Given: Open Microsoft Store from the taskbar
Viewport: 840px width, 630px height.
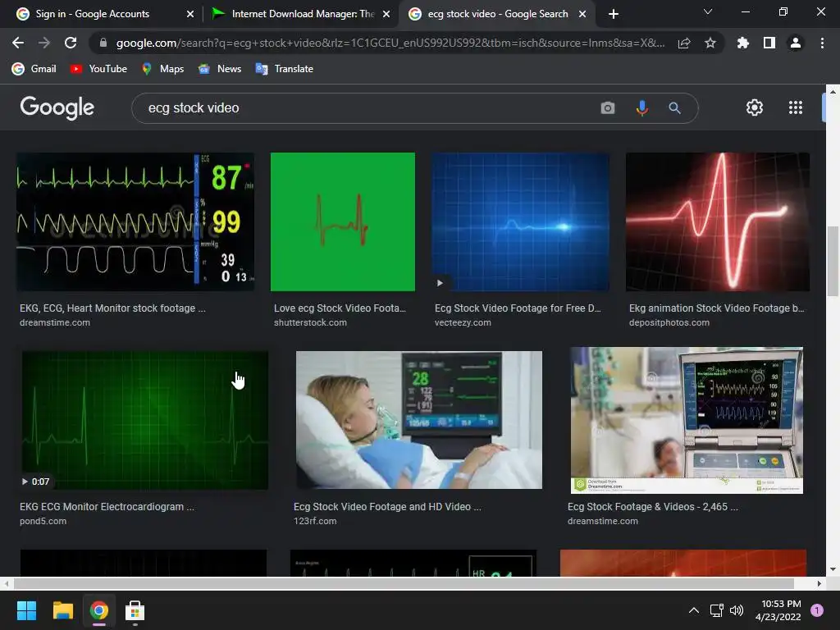Looking at the screenshot, I should (135, 610).
